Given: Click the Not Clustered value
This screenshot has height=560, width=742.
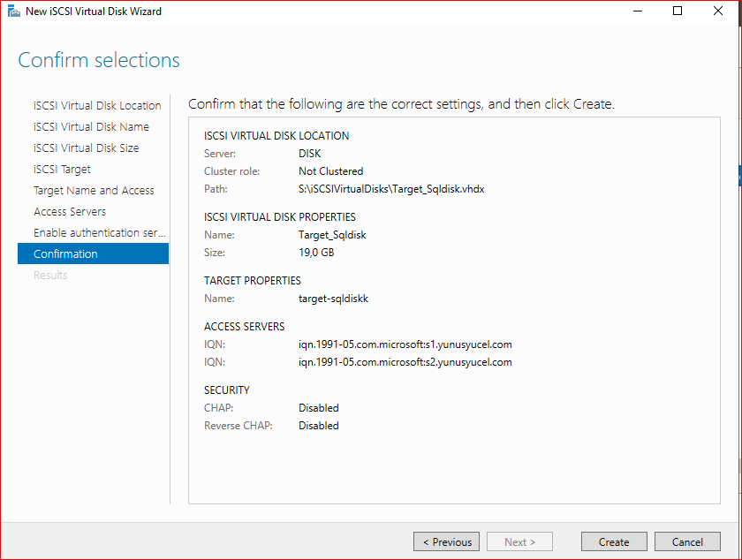Looking at the screenshot, I should (x=330, y=170).
